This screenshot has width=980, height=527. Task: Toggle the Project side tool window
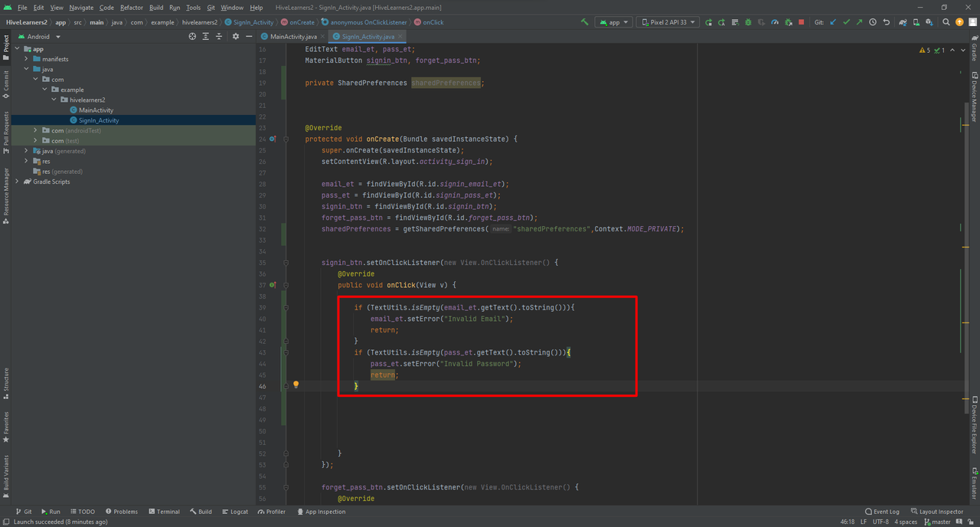click(6, 47)
